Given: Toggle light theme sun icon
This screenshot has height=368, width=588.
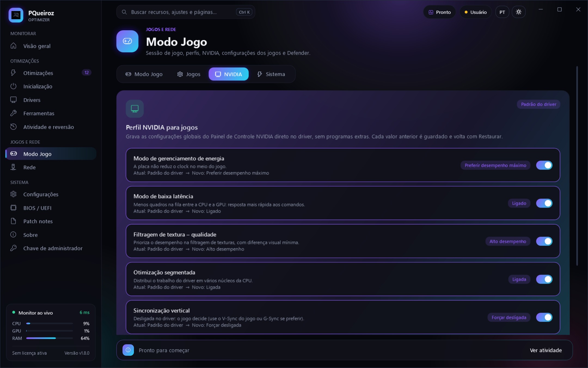Looking at the screenshot, I should (519, 12).
